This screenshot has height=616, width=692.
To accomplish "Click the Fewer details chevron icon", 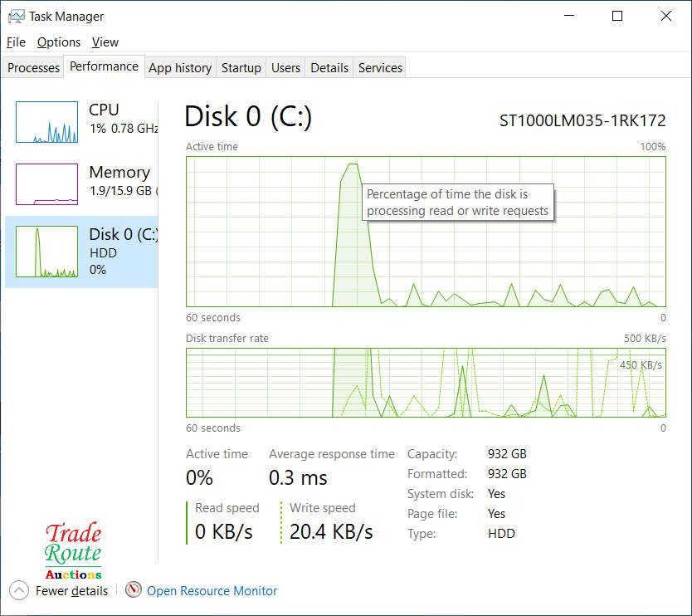I will point(19,590).
